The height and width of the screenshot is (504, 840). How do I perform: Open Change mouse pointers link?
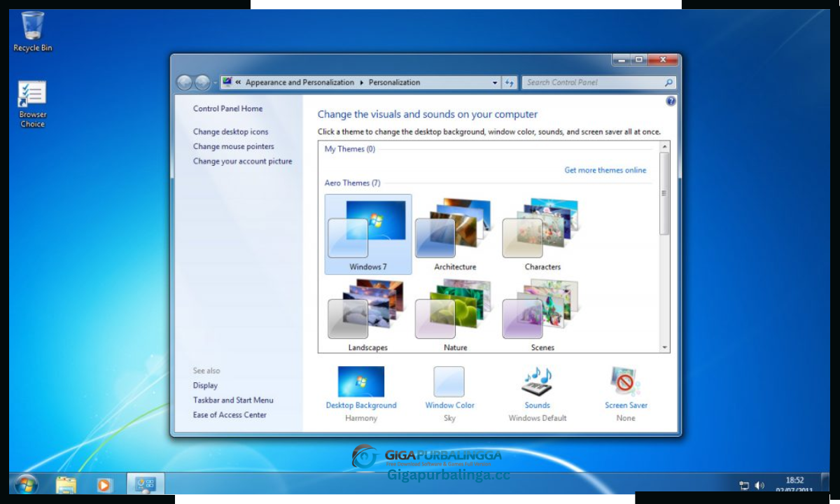234,146
